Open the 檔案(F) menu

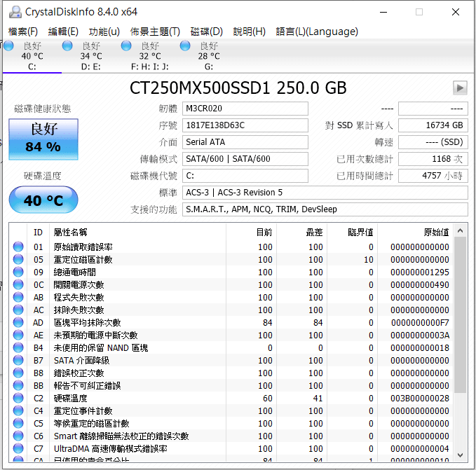click(23, 32)
